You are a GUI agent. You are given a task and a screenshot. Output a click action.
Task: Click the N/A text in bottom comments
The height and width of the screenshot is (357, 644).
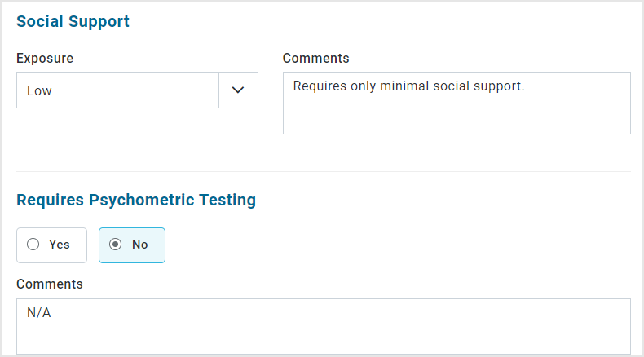[x=39, y=313]
